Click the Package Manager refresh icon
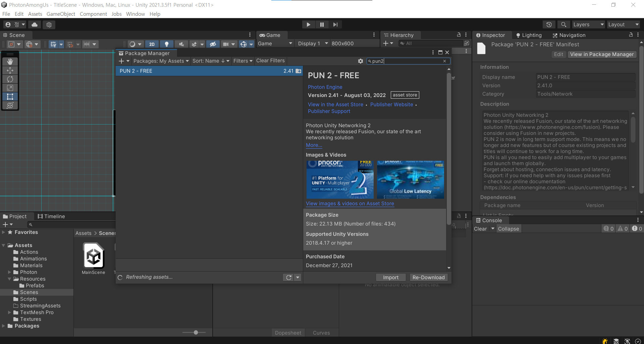Screen dimensions: 644x344 288,277
